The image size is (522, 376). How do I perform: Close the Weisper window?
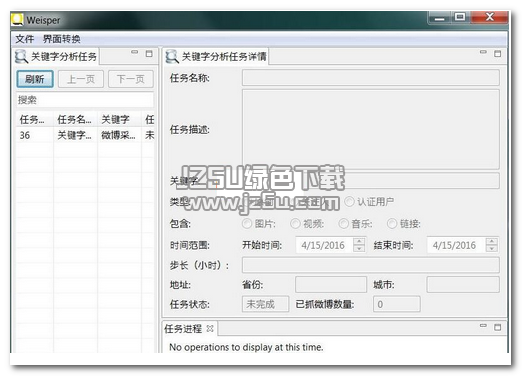489,17
